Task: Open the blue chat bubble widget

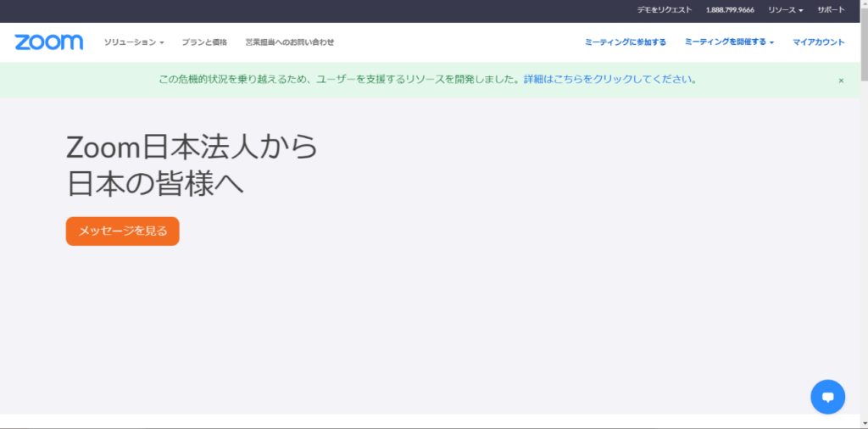Action: tap(827, 396)
